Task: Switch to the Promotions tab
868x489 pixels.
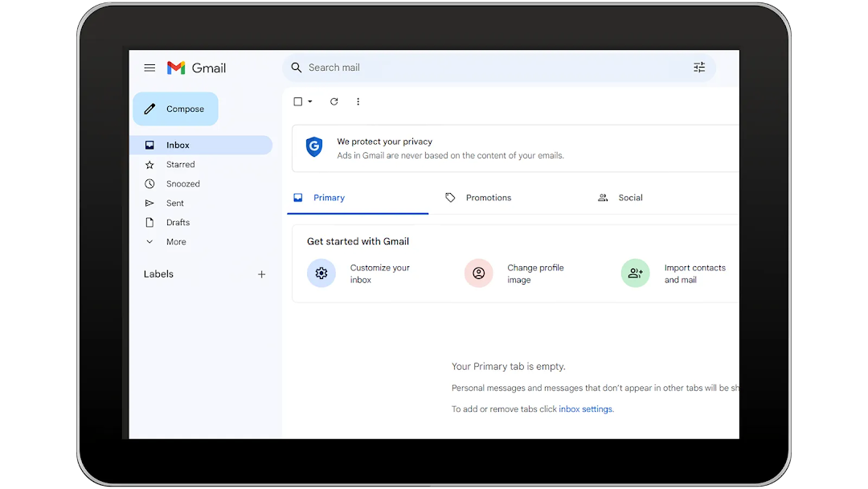Action: [489, 198]
